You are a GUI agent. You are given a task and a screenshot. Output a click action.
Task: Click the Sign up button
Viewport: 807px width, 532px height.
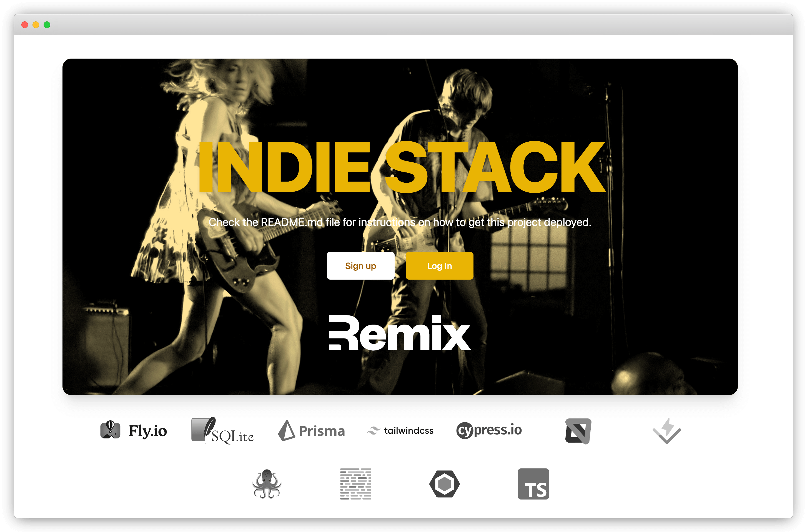(x=360, y=266)
